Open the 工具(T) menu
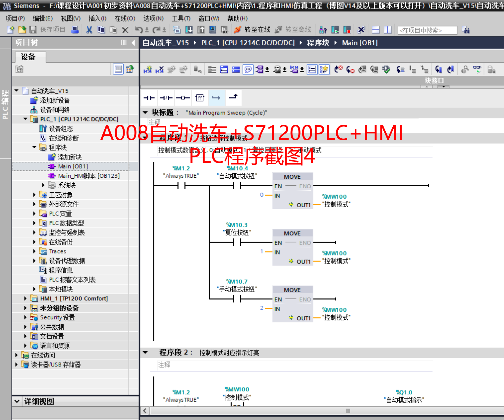 tap(181, 19)
